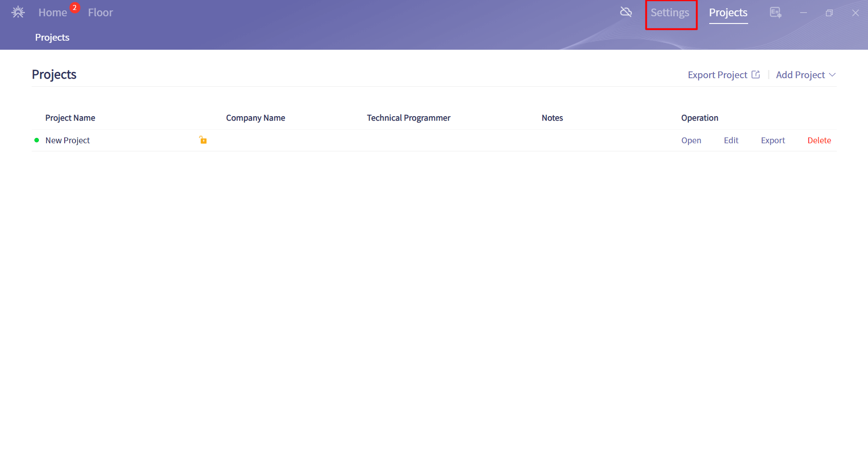Click the app logo icon in header
The width and height of the screenshot is (868, 461).
pyautogui.click(x=18, y=12)
